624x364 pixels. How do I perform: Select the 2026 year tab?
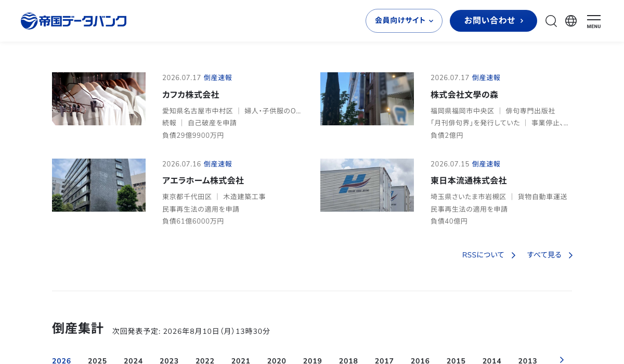pyautogui.click(x=61, y=361)
